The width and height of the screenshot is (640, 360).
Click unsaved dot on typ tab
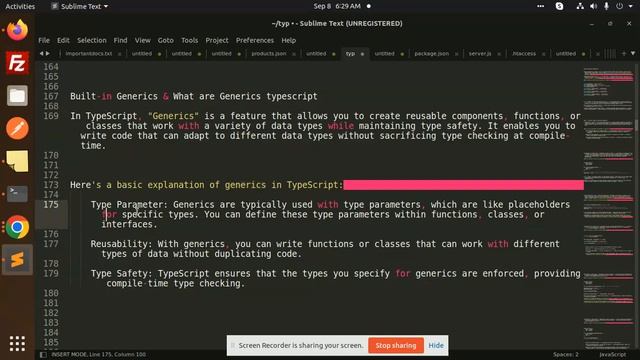click(x=362, y=54)
